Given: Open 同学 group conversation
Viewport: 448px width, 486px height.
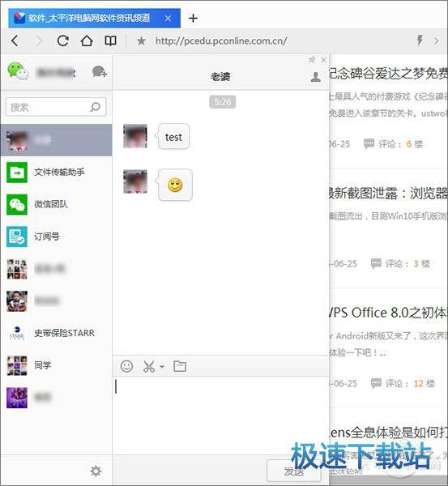Looking at the screenshot, I should tap(56, 365).
